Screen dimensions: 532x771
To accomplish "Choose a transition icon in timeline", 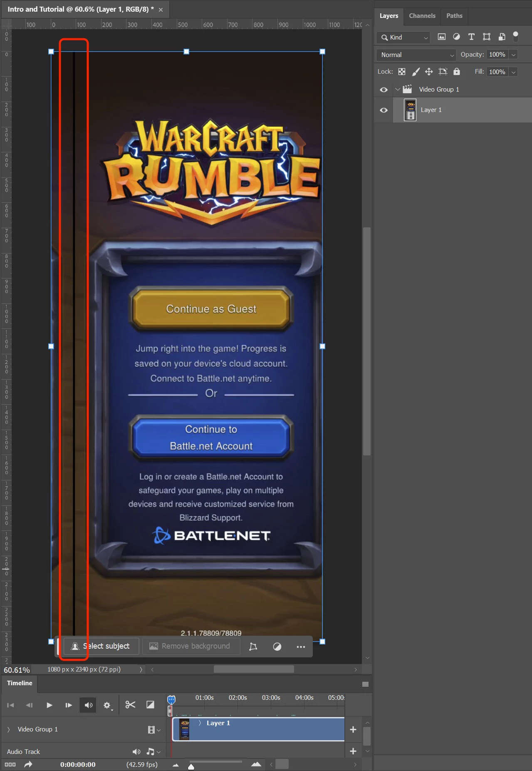I will click(151, 705).
